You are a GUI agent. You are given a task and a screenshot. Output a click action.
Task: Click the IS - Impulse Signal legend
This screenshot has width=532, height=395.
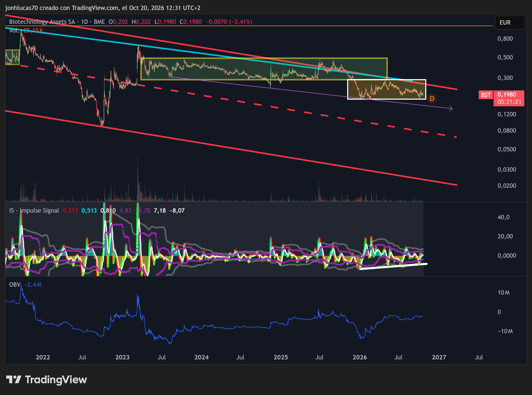click(x=34, y=211)
